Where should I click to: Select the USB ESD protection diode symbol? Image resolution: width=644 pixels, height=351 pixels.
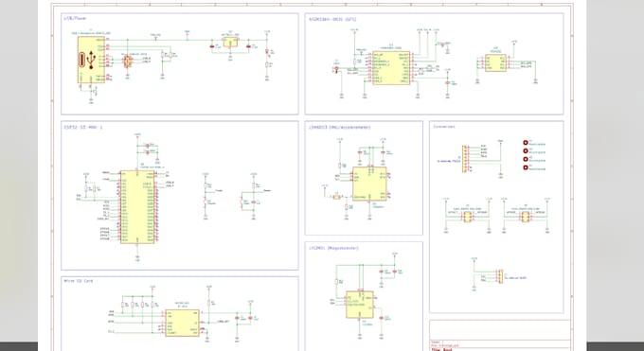(128, 61)
